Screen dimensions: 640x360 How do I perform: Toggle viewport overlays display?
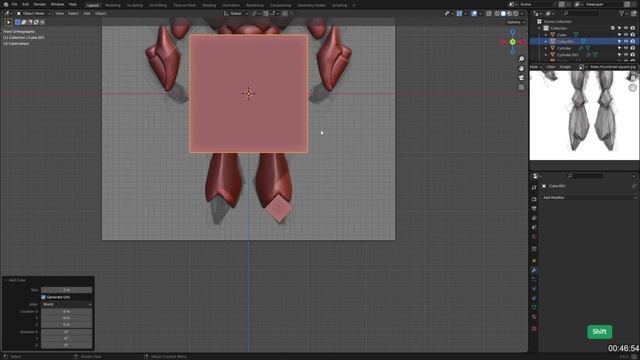tap(474, 13)
